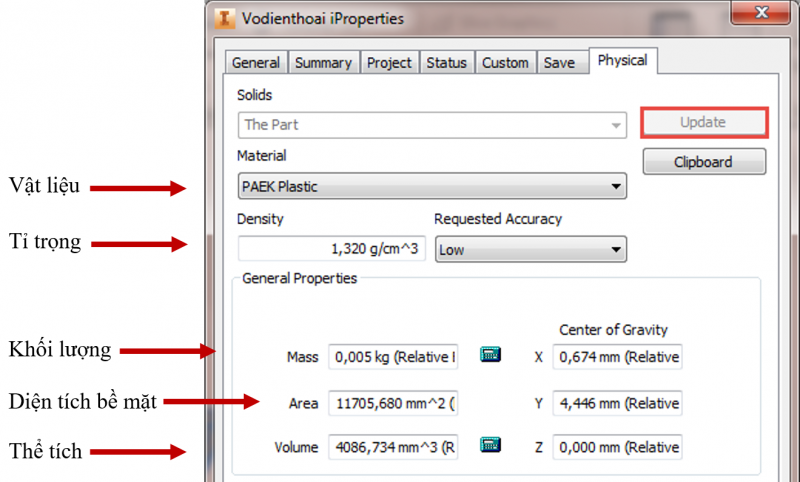Click the Mass value field
This screenshot has width=800, height=482.
[x=393, y=357]
